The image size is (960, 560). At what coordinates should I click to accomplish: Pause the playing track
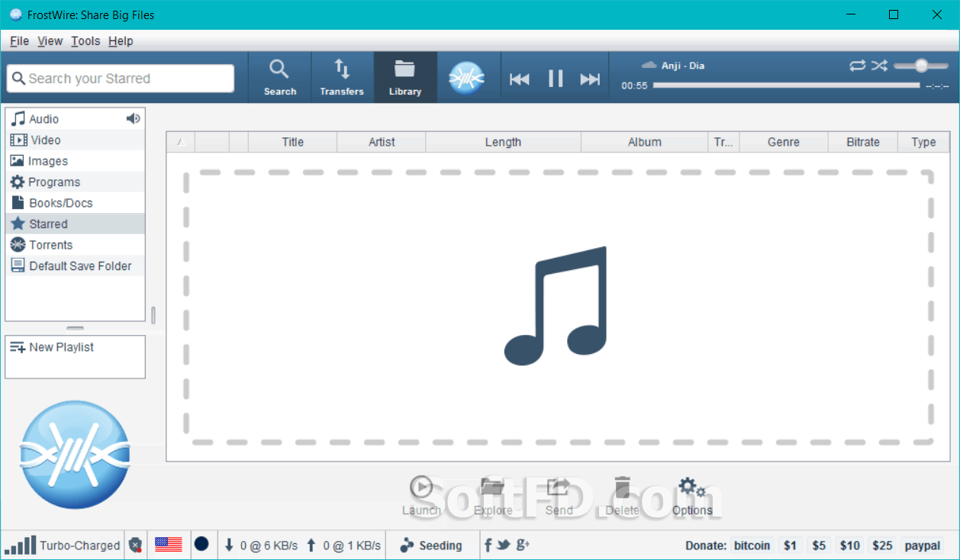pos(556,78)
